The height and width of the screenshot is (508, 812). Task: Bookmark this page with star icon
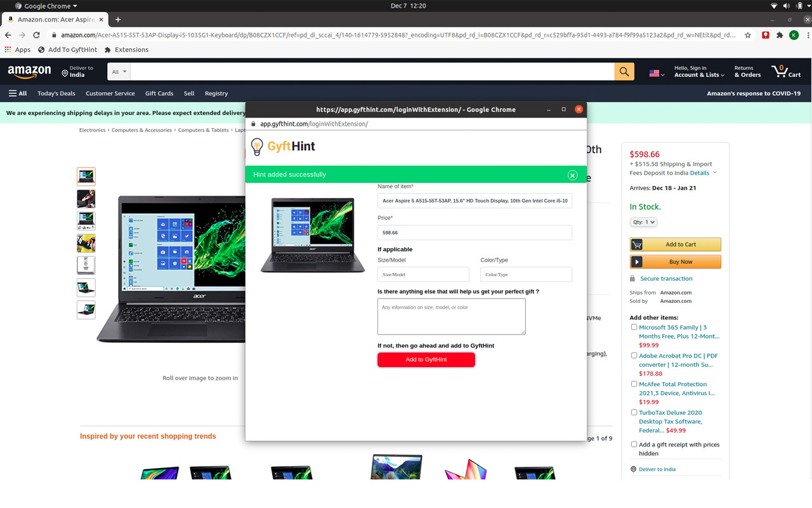[x=749, y=35]
